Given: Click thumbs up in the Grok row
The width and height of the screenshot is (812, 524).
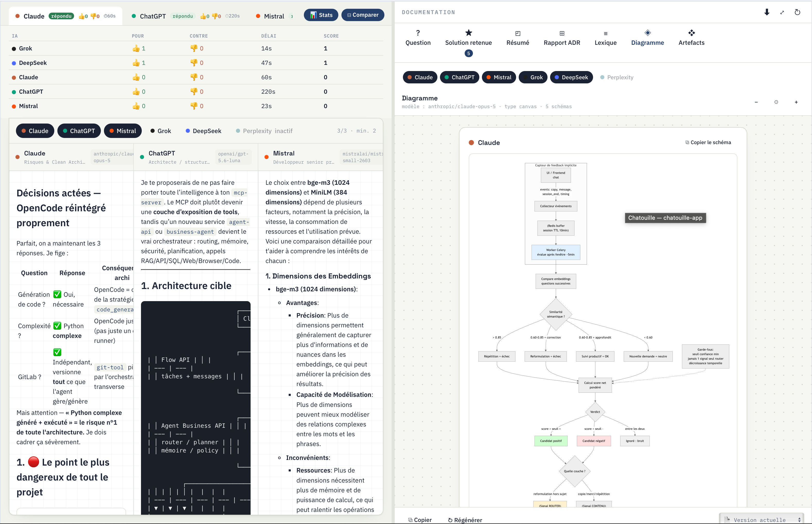Looking at the screenshot, I should pos(136,48).
